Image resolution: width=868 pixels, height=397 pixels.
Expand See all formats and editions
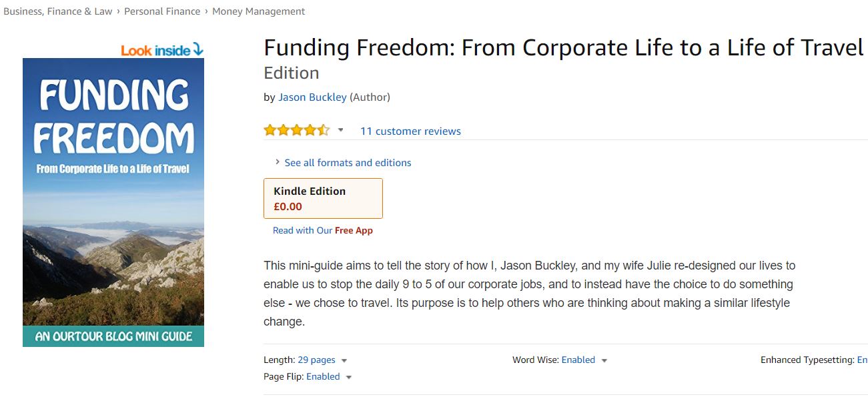[348, 162]
